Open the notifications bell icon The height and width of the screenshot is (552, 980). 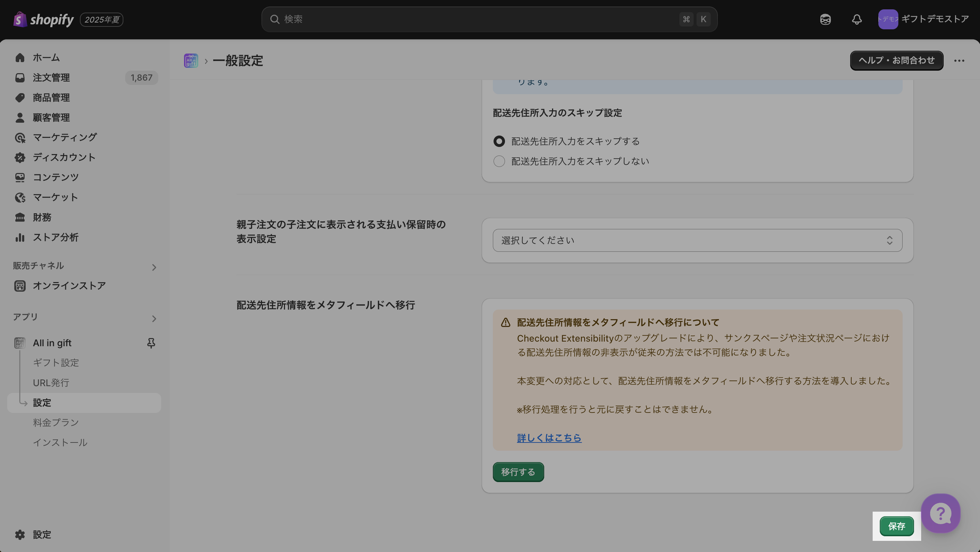[x=857, y=19]
